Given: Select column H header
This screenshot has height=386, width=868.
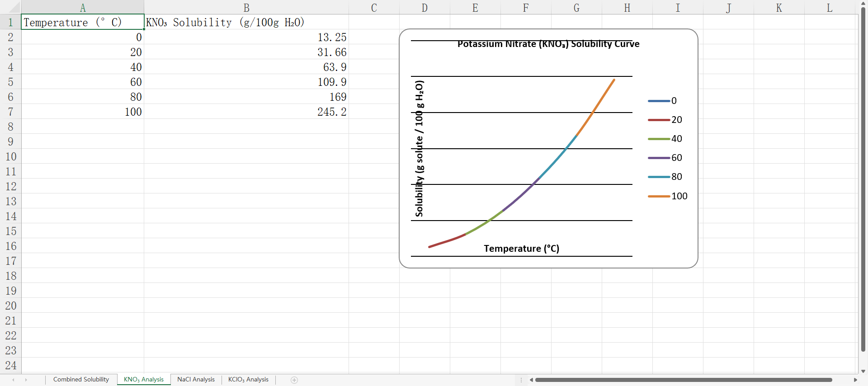Looking at the screenshot, I should coord(627,8).
